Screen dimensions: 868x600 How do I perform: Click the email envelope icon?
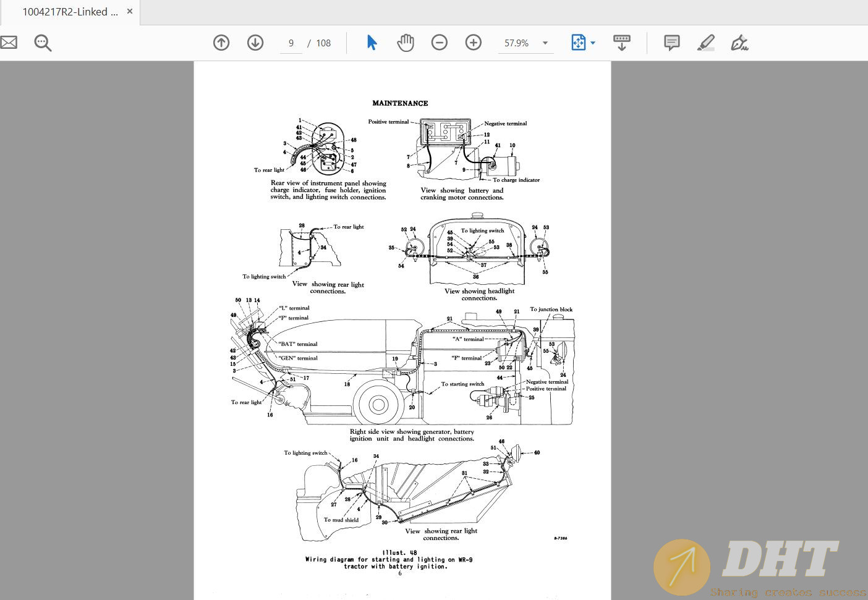pyautogui.click(x=8, y=43)
